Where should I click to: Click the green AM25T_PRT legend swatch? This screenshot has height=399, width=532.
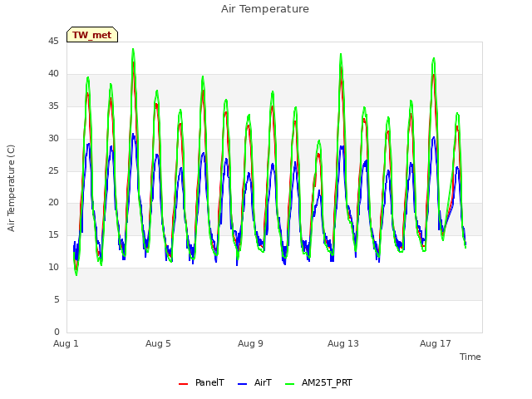click(x=290, y=384)
